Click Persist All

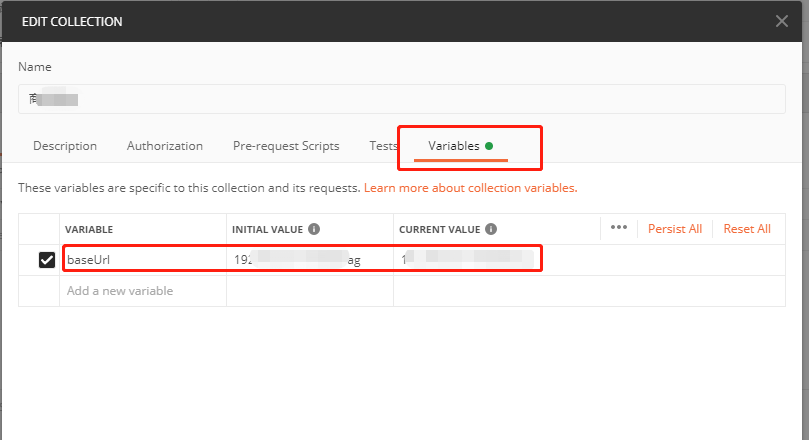coord(675,229)
